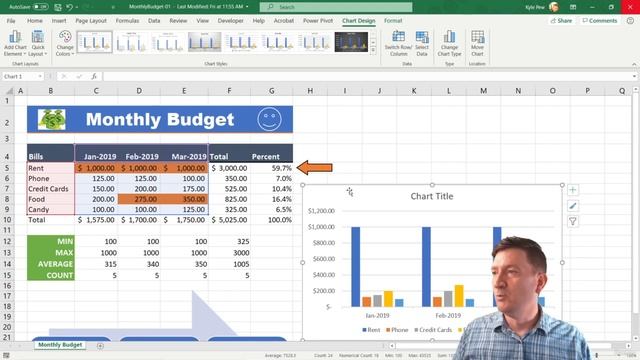The image size is (640, 360).
Task: Open the Power Pivot tab
Action: point(318,20)
